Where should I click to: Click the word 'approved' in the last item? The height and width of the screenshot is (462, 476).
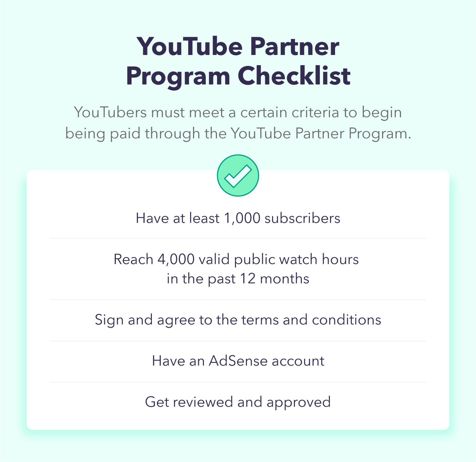[299, 403]
